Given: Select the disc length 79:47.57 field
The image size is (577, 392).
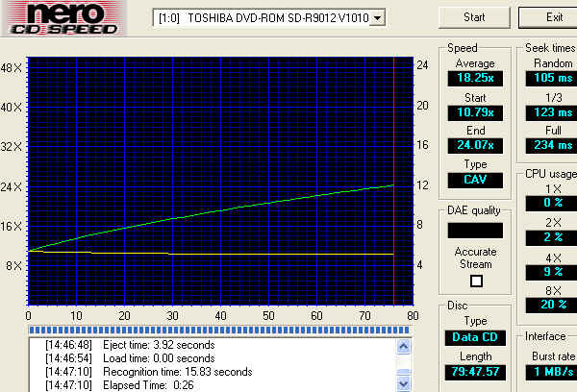Looking at the screenshot, I should coord(474,370).
